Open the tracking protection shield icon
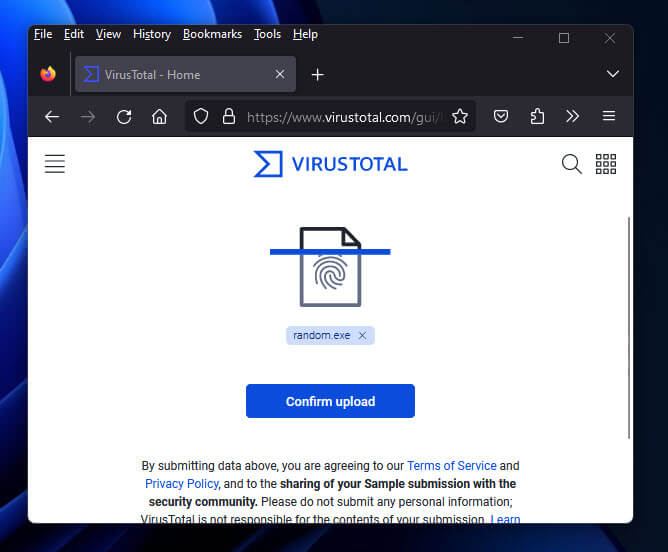This screenshot has width=668, height=552. (201, 116)
